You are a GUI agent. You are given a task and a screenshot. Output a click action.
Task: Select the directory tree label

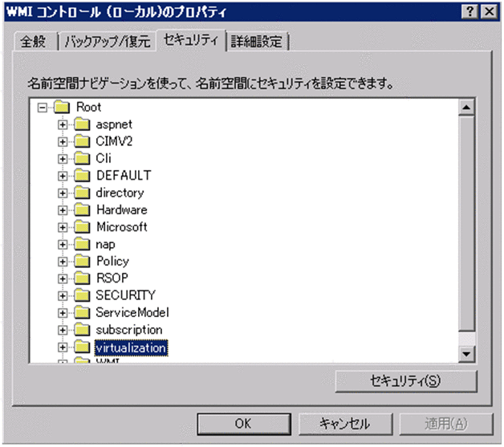(120, 193)
